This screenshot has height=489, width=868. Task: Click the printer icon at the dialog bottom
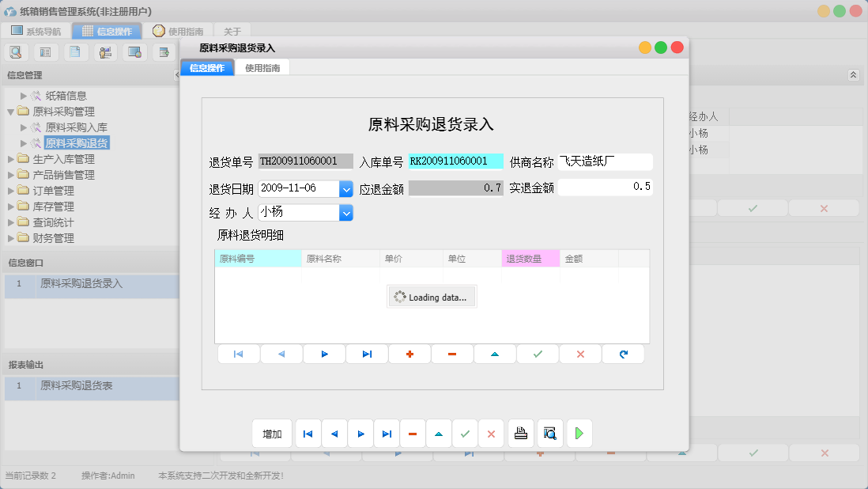[521, 433]
